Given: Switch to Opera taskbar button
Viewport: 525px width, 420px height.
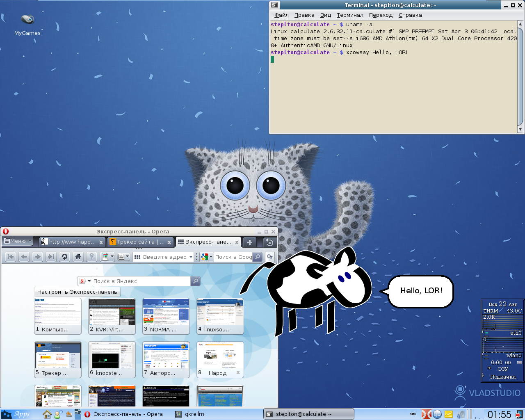Looking at the screenshot, I should coord(123,414).
